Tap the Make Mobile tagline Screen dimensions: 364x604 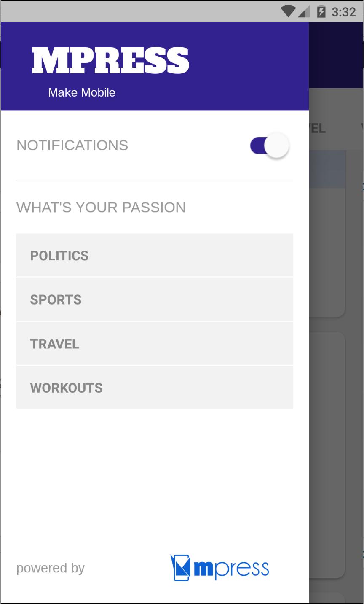(82, 92)
